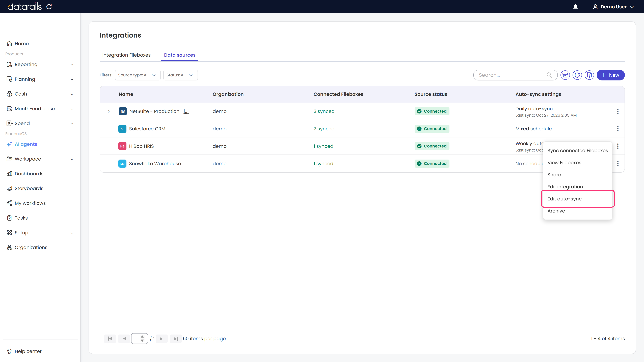The height and width of the screenshot is (362, 644).
Task: Open the Snowflake Warehouse row three-dot menu
Action: [x=618, y=164]
